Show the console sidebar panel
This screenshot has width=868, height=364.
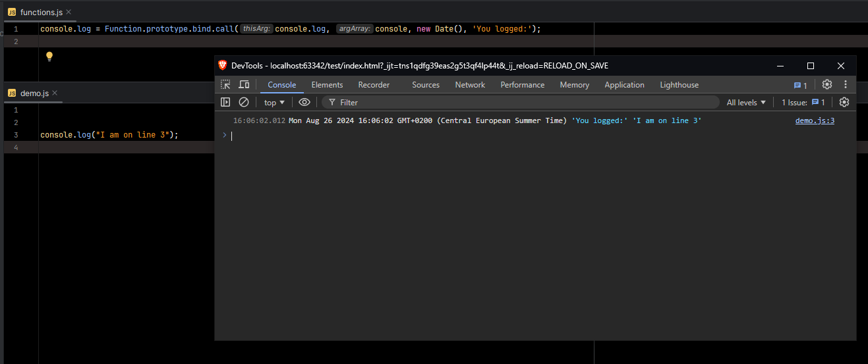(x=225, y=102)
